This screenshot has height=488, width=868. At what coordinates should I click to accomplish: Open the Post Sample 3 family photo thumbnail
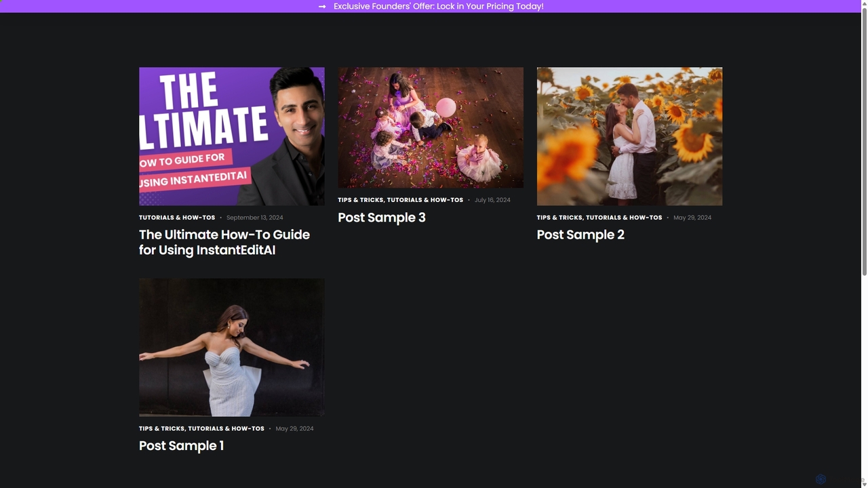coord(431,127)
